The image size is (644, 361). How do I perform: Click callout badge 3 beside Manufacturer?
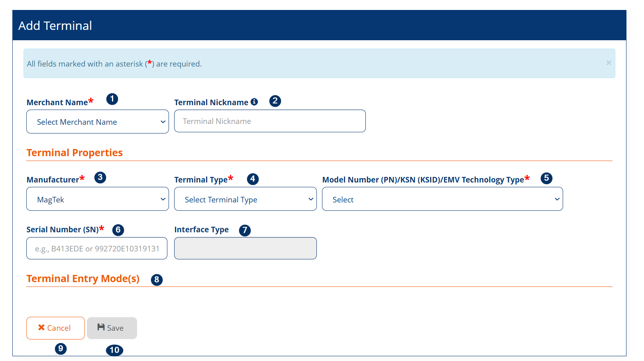click(x=100, y=177)
